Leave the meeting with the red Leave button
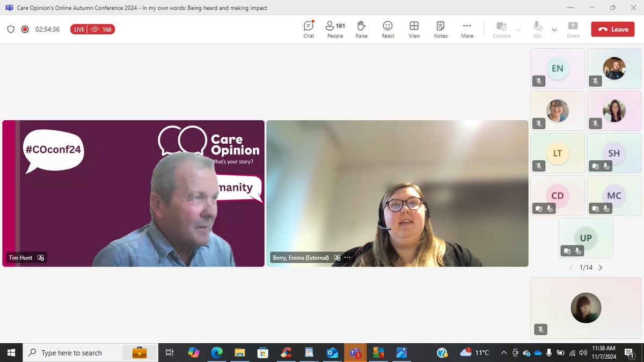This screenshot has width=644, height=362. pos(613,29)
